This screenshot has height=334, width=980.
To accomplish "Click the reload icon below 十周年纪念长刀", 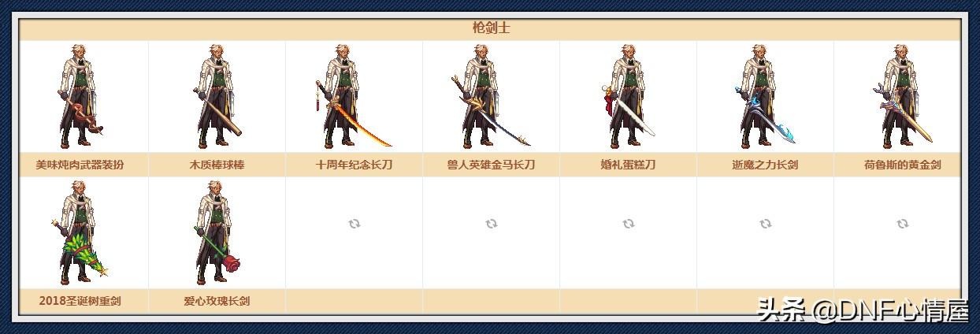I will (354, 224).
